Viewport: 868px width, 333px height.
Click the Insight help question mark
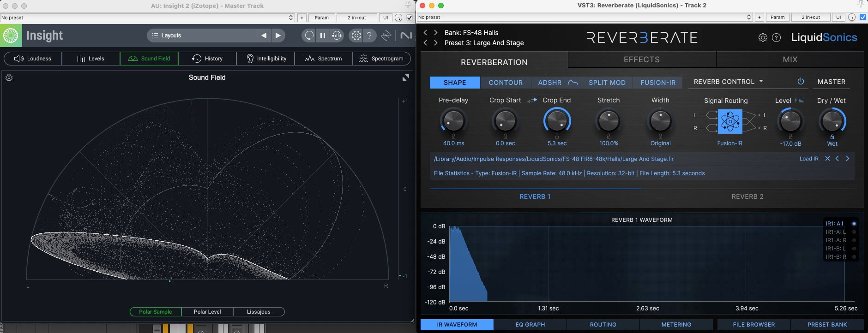coord(369,36)
